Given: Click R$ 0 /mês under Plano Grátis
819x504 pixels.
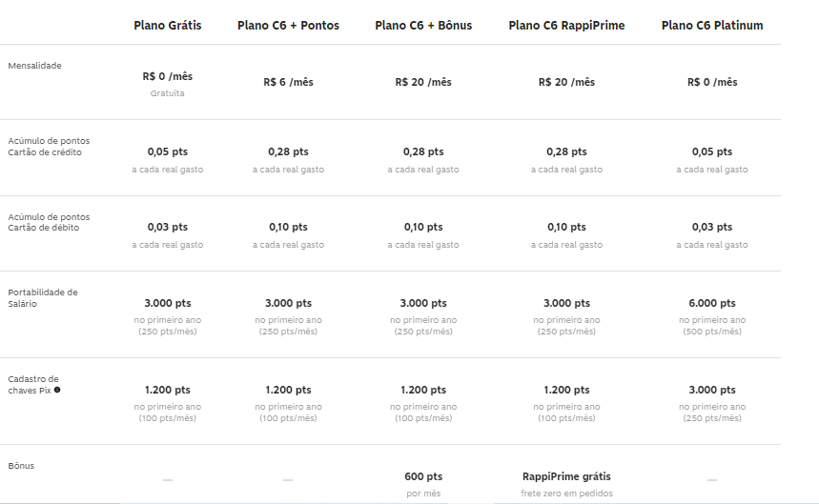Looking at the screenshot, I should pos(168,76).
